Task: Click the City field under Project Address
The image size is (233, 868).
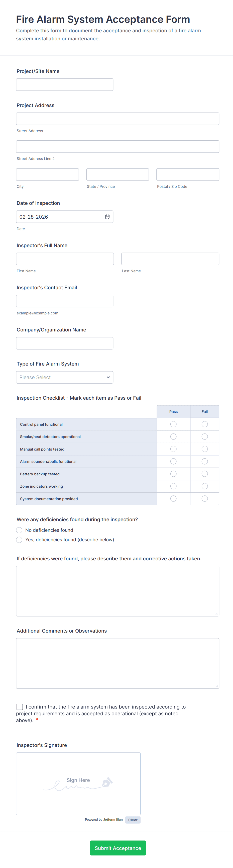Action: click(47, 174)
